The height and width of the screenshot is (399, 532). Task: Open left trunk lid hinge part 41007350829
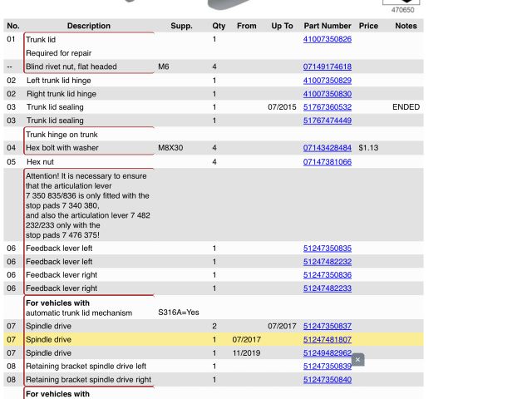[x=327, y=81]
